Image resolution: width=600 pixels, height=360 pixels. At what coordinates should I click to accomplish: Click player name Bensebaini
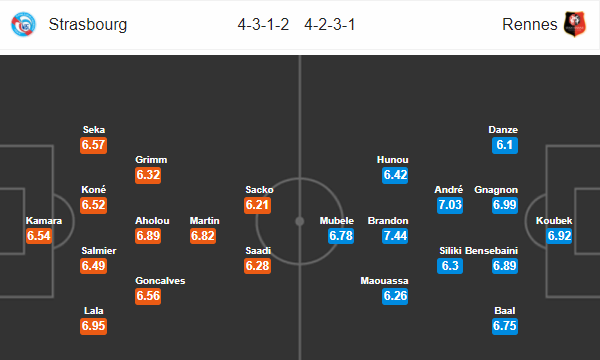[x=491, y=251]
